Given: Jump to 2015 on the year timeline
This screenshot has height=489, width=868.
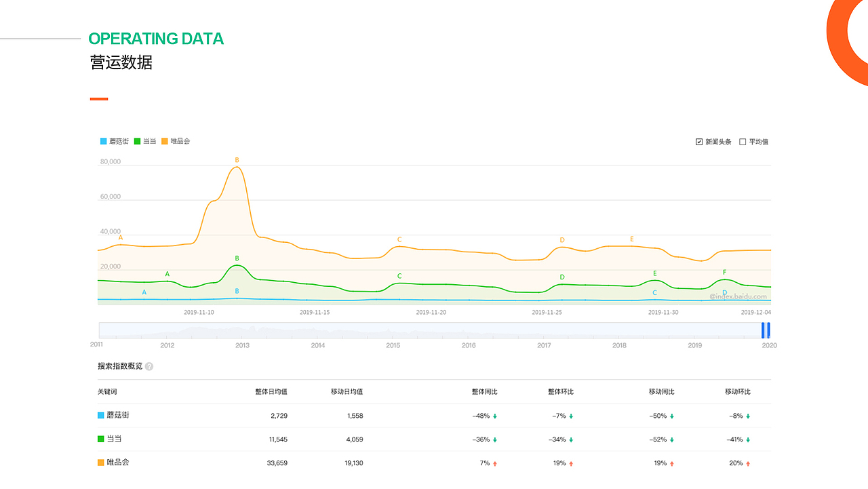Looking at the screenshot, I should [393, 345].
